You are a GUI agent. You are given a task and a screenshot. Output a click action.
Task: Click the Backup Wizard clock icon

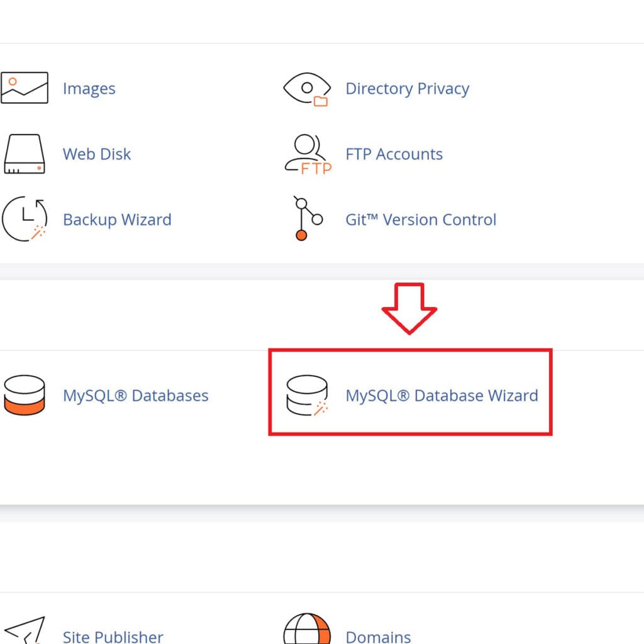click(x=25, y=218)
